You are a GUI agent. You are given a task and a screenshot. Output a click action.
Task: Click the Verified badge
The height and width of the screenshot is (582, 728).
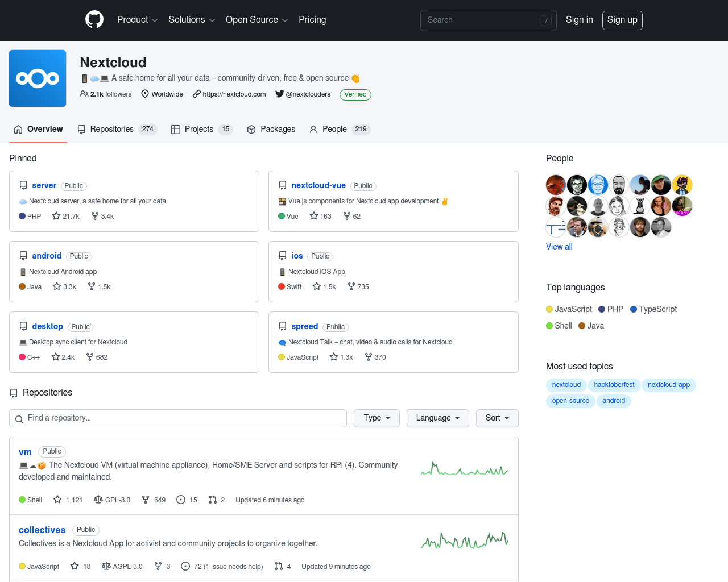(355, 95)
